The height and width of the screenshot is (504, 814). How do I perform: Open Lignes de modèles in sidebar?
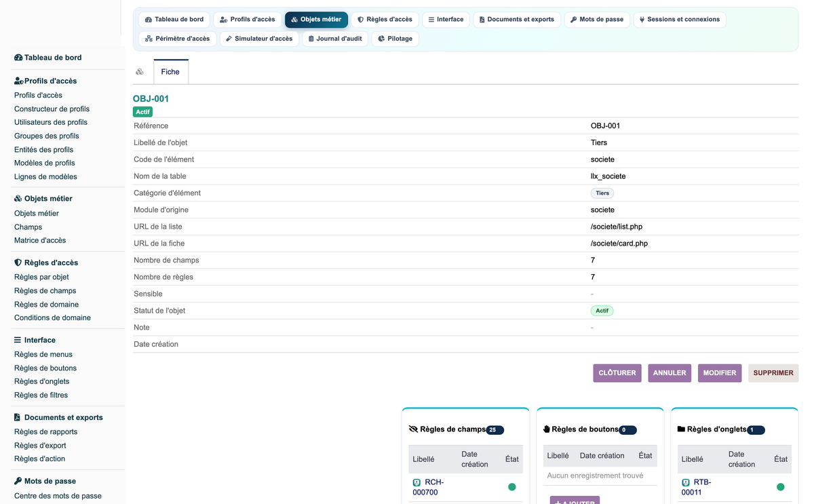pyautogui.click(x=45, y=177)
